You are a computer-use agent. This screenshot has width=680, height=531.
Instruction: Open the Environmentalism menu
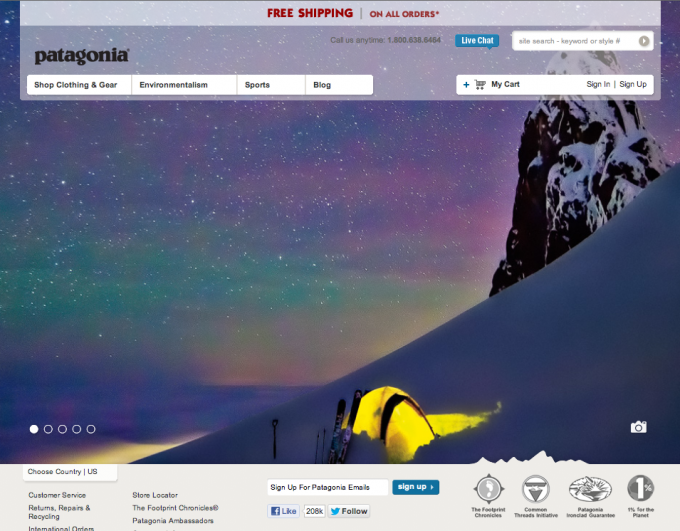tap(184, 85)
